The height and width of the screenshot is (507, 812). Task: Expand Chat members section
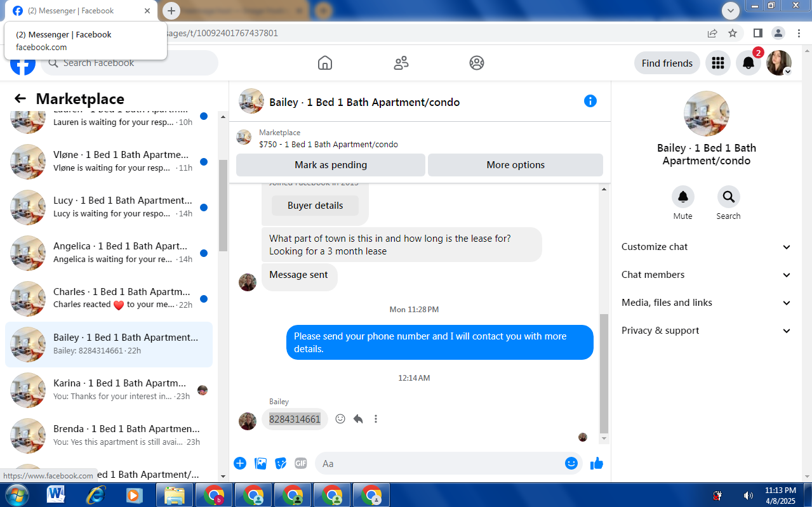(x=707, y=275)
